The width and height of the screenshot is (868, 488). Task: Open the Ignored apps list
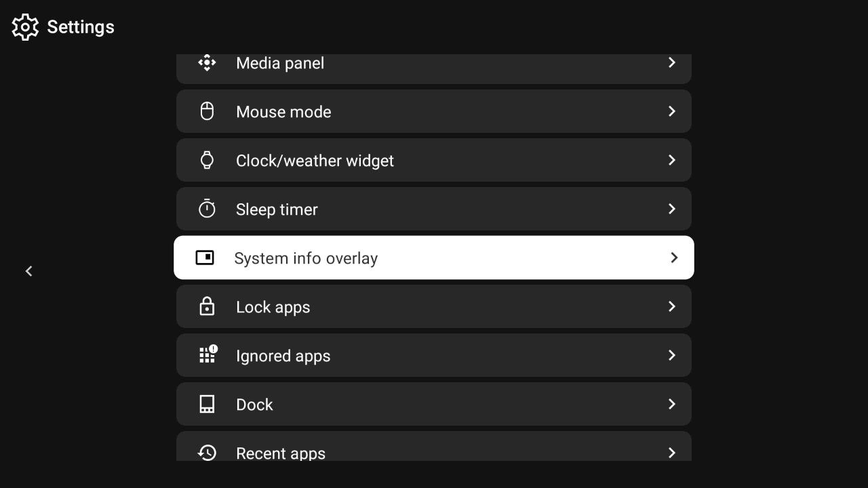[434, 355]
